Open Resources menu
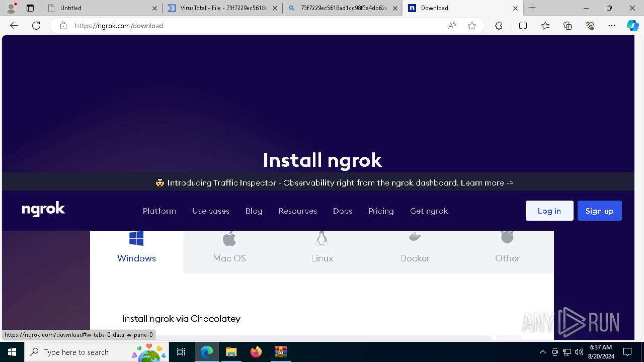The image size is (644, 362). 298,211
